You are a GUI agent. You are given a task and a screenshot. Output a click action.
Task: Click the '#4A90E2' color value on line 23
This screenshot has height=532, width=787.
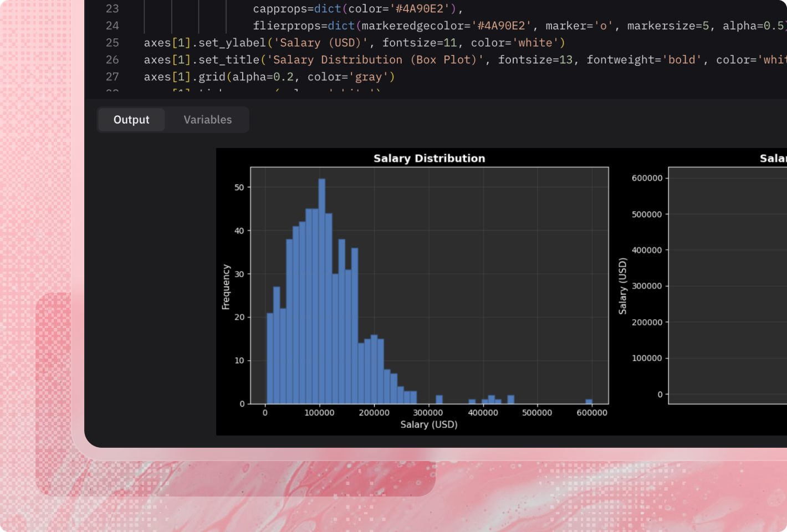423,9
